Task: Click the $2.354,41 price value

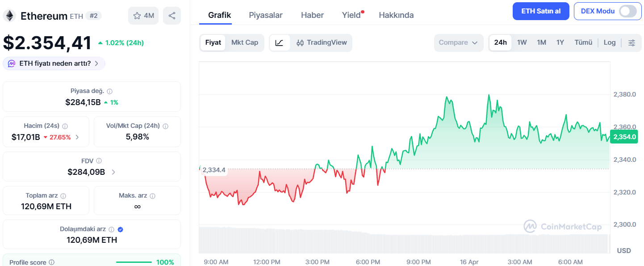Action: tap(47, 43)
